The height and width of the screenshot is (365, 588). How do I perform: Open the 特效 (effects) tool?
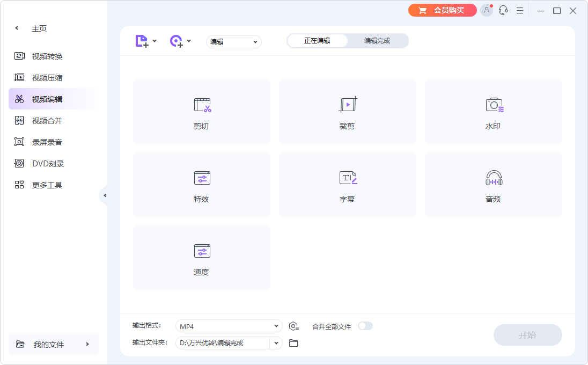[201, 184]
